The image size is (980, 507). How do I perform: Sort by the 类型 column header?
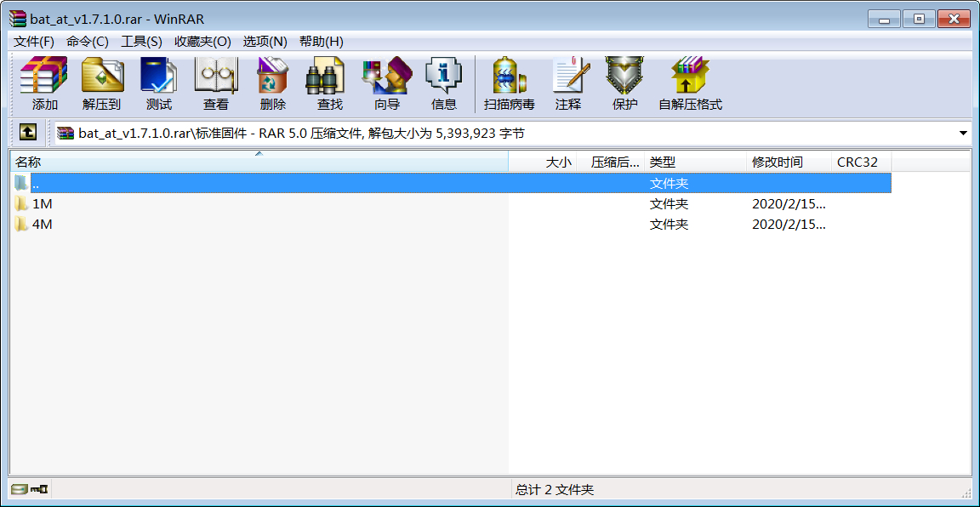696,162
